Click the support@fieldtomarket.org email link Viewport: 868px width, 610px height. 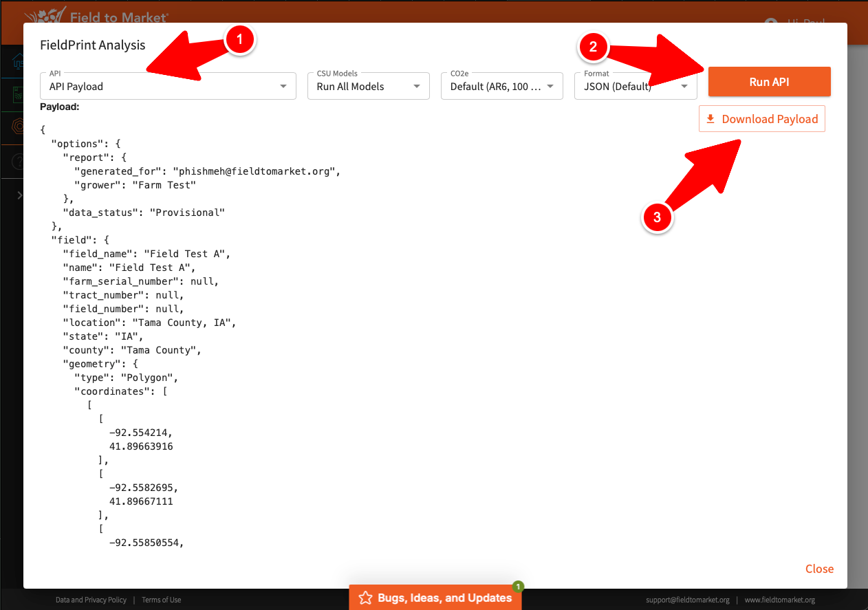click(687, 600)
